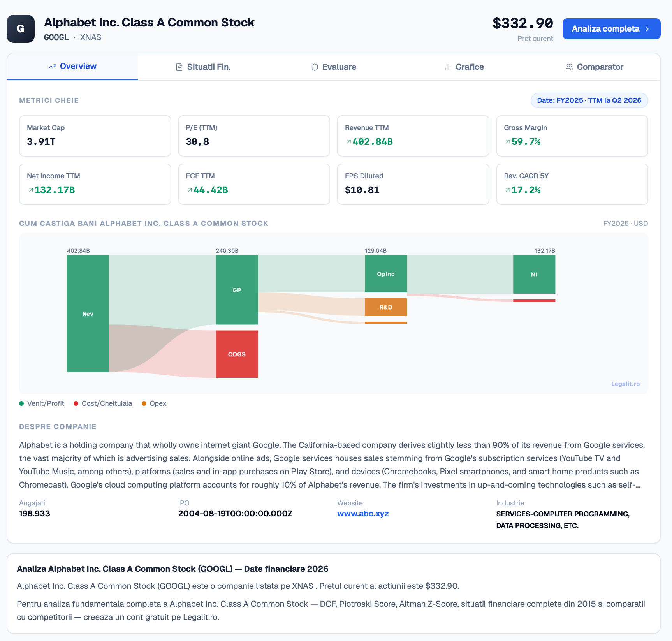Select the Rev bar in Sankey chart
Image resolution: width=672 pixels, height=641 pixels.
pos(88,313)
